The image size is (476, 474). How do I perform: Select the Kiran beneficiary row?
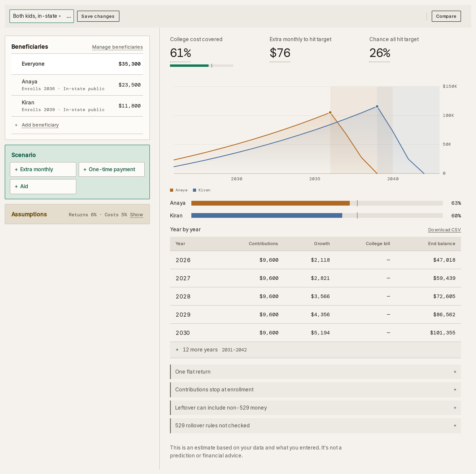77,106
